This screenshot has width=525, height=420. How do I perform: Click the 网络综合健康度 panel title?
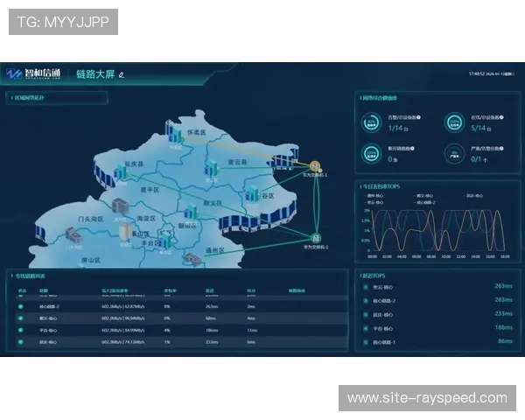(x=380, y=98)
